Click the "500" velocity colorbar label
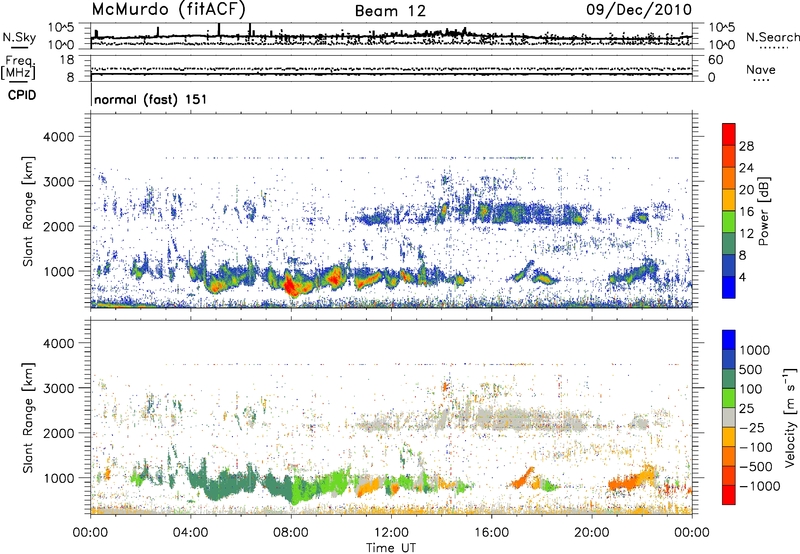The height and width of the screenshot is (554, 800). [x=751, y=370]
